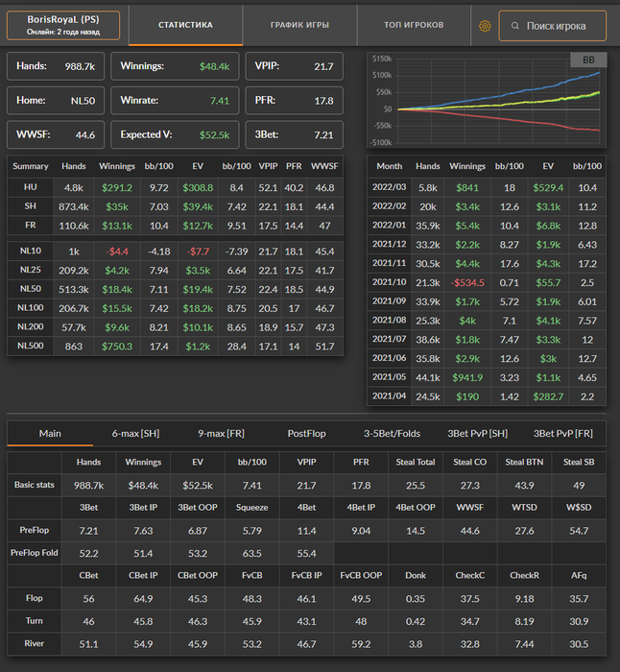Click the 2021/08 month row
Screen dimensions: 620x672
click(x=487, y=320)
